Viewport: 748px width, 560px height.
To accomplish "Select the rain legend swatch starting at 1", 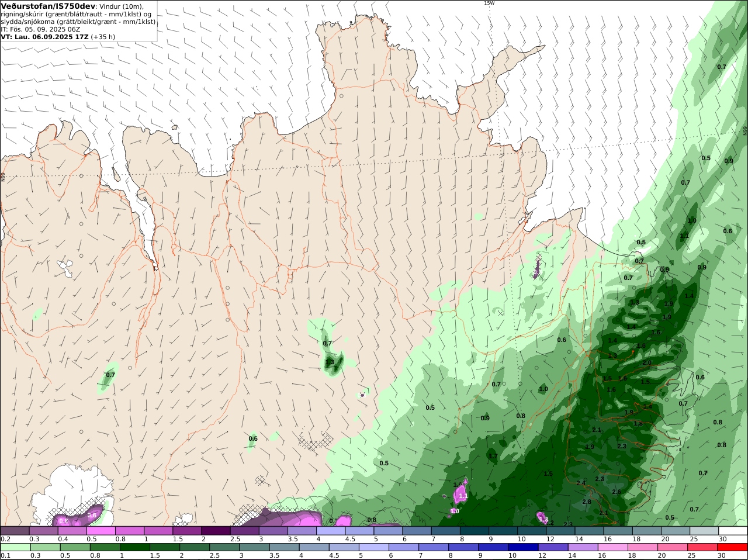I will [135, 547].
